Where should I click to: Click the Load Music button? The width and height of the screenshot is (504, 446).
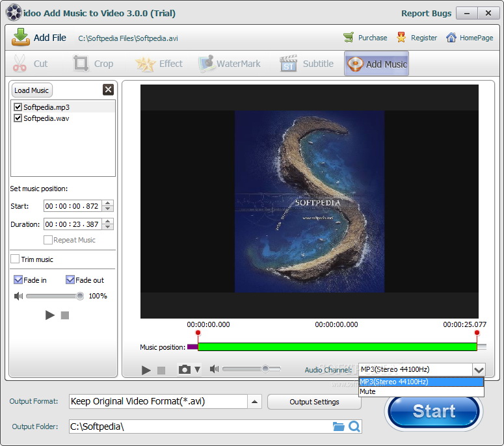pyautogui.click(x=31, y=90)
